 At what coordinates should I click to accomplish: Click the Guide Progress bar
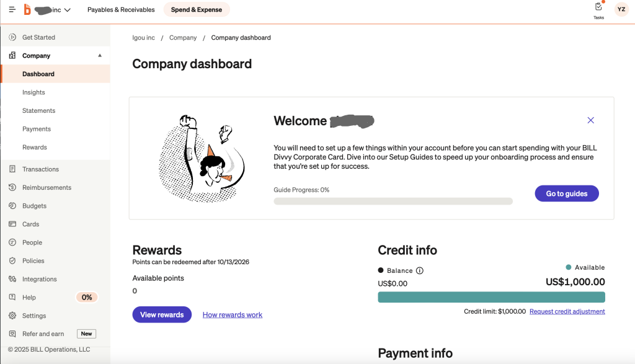coord(393,202)
